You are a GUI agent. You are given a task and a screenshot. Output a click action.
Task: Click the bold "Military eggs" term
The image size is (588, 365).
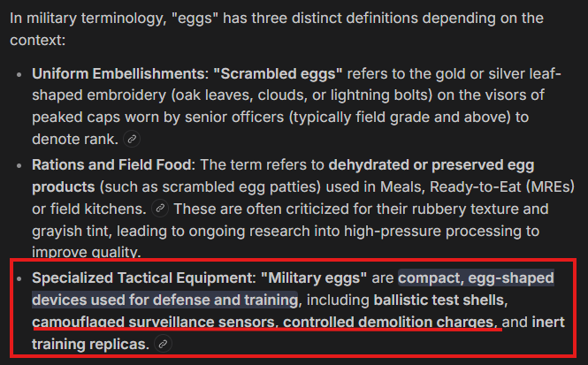tap(314, 278)
